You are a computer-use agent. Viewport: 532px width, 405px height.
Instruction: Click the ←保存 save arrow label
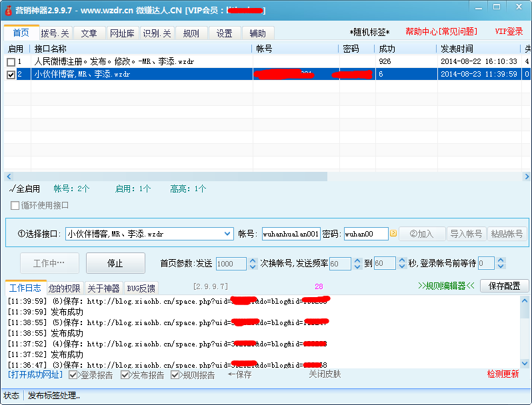tap(239, 374)
